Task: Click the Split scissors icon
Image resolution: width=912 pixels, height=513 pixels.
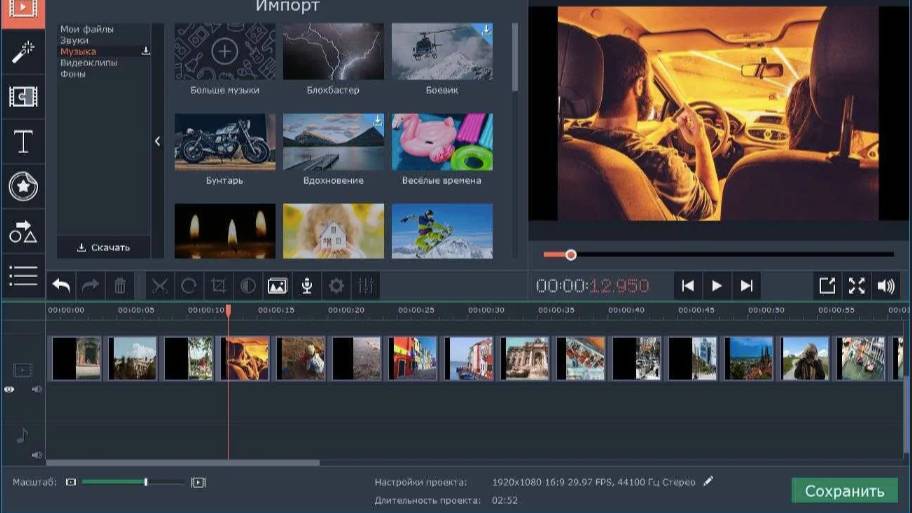Action: click(159, 286)
